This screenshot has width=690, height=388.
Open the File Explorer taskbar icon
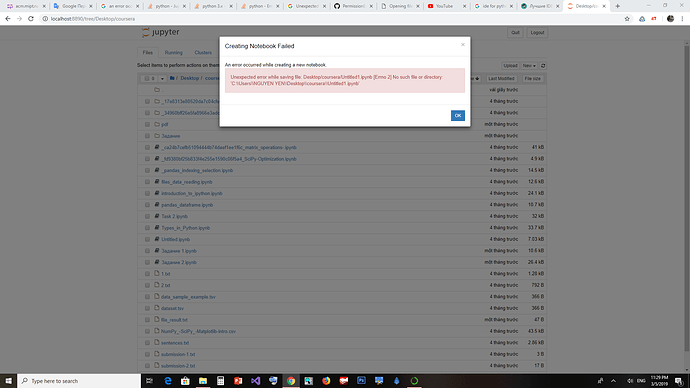pos(203,381)
